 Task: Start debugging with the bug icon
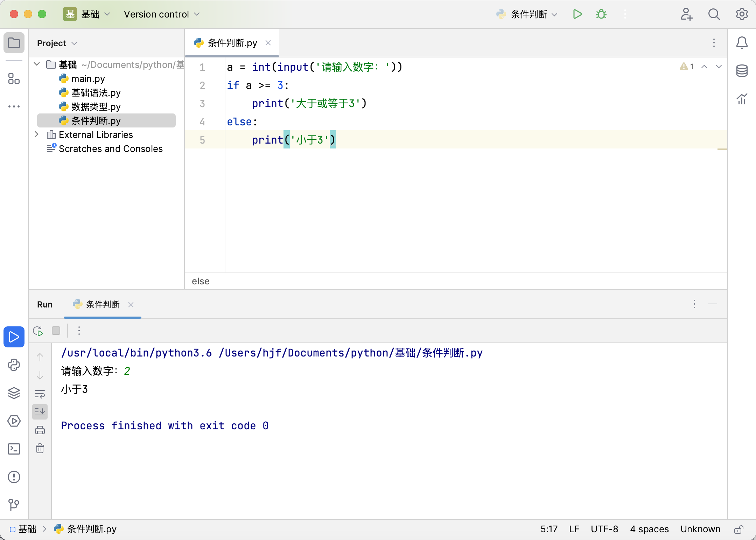coord(601,14)
